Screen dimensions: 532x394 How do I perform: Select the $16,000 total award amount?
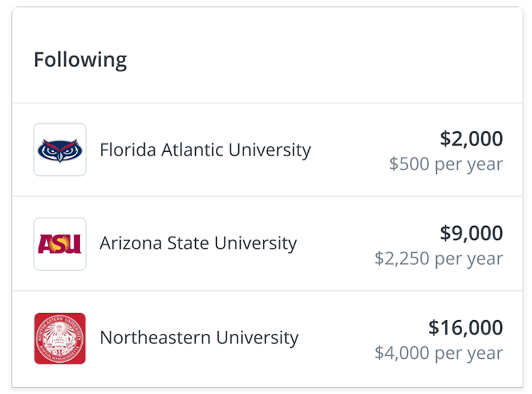465,328
